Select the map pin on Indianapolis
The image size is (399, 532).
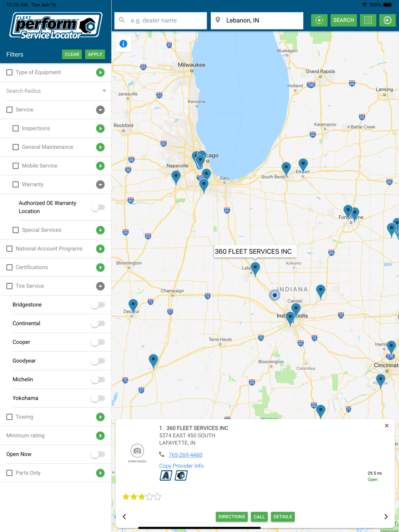(x=290, y=319)
